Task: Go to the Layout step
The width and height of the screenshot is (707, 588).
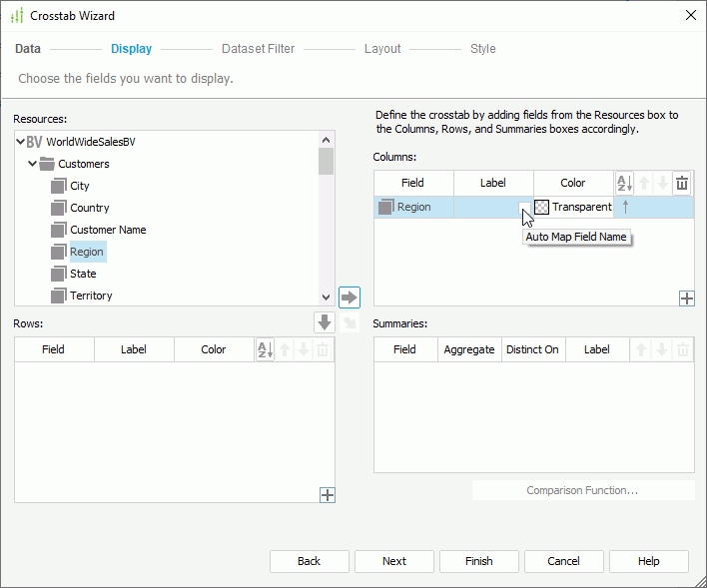Action: [382, 49]
